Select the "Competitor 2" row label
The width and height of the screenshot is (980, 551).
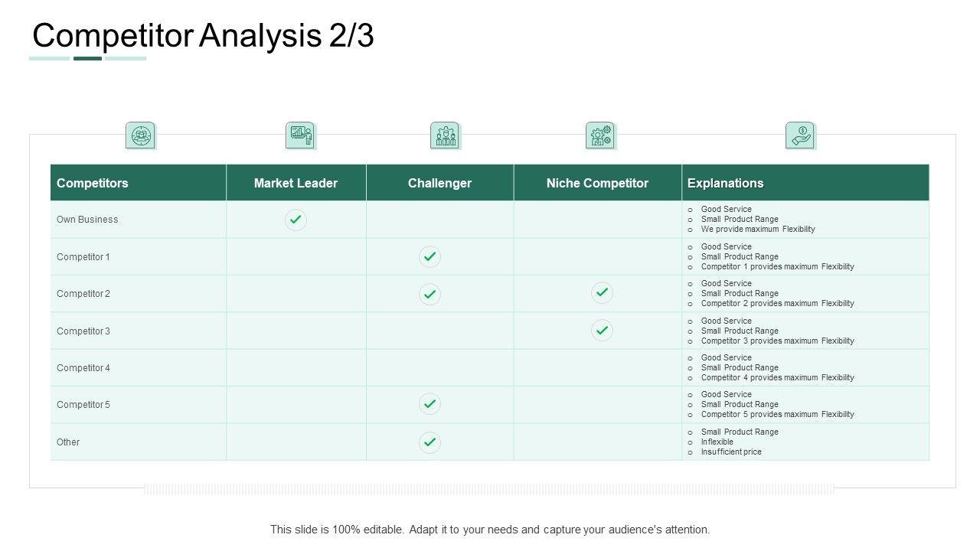click(83, 294)
